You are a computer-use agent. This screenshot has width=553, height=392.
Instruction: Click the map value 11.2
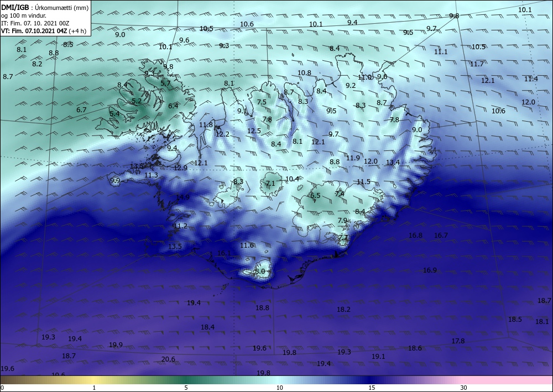coord(181,226)
